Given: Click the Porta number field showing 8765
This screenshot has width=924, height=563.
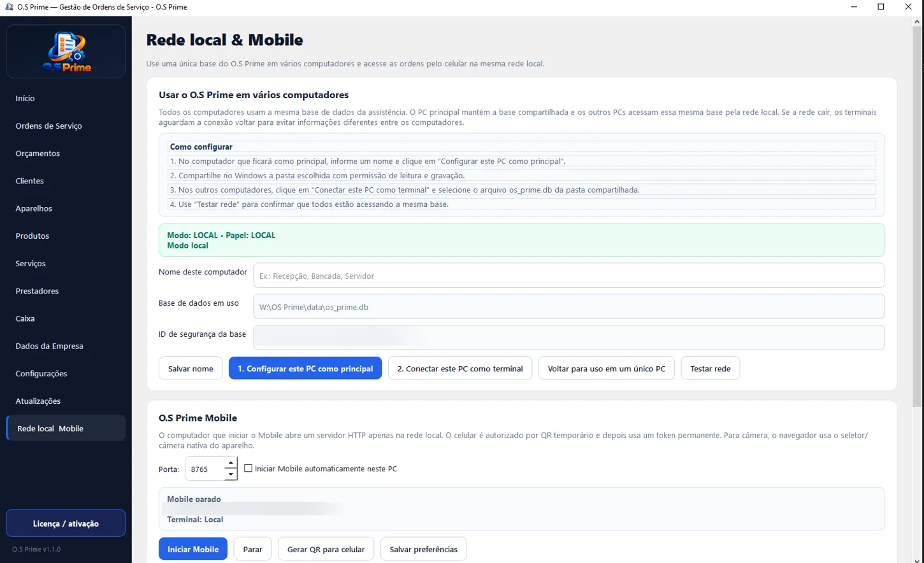Looking at the screenshot, I should click(x=205, y=469).
